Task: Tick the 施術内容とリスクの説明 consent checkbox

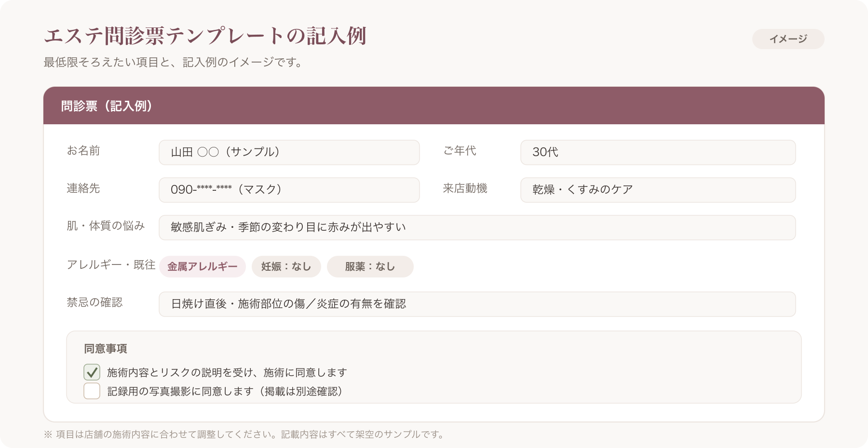Action: click(x=92, y=372)
